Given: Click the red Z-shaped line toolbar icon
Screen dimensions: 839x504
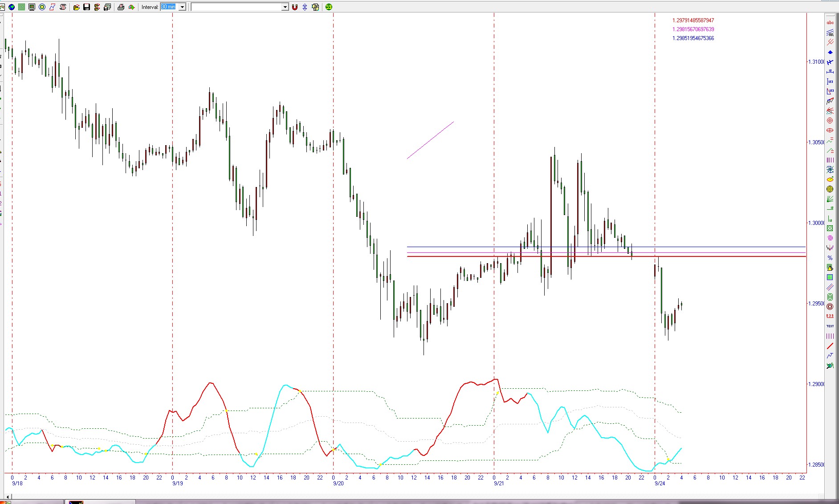Looking at the screenshot, I should tap(53, 7).
